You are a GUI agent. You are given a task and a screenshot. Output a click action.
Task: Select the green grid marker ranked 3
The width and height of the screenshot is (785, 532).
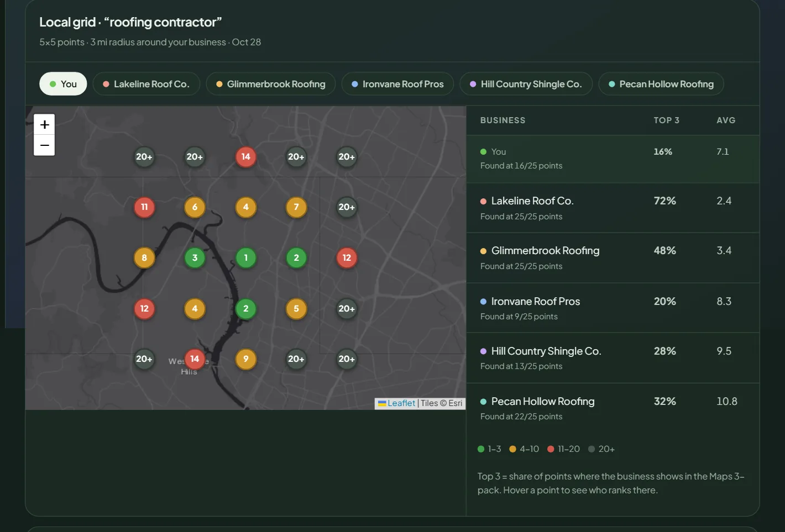(x=195, y=257)
